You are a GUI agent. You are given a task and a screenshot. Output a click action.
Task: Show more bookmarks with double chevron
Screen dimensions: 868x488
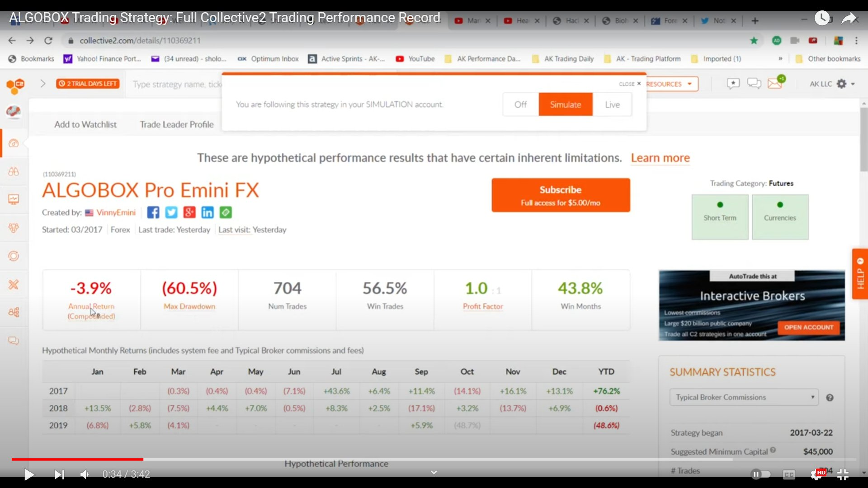(x=780, y=59)
